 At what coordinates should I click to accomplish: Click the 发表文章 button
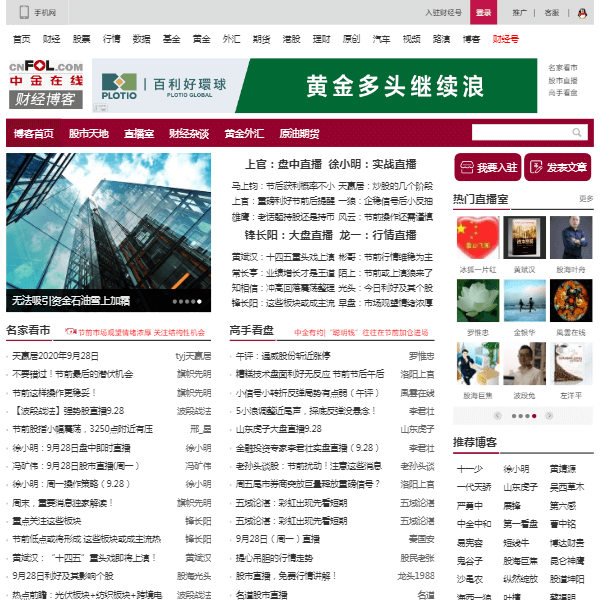558,167
